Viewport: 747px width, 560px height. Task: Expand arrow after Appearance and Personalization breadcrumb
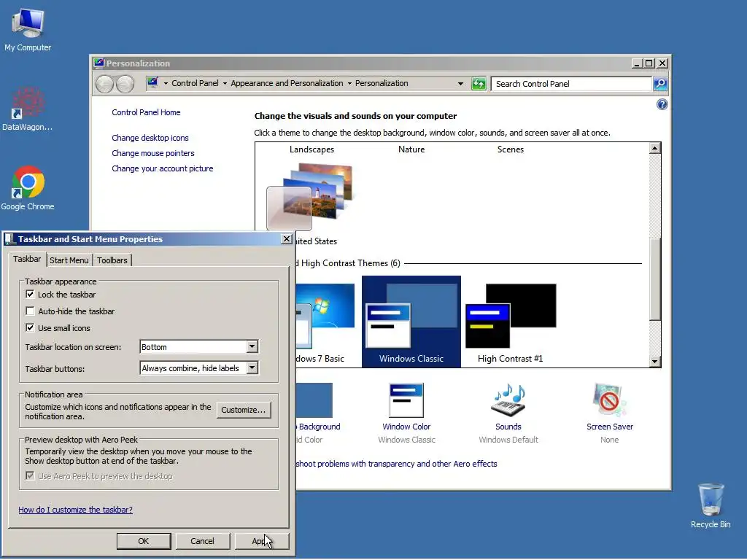tap(349, 83)
